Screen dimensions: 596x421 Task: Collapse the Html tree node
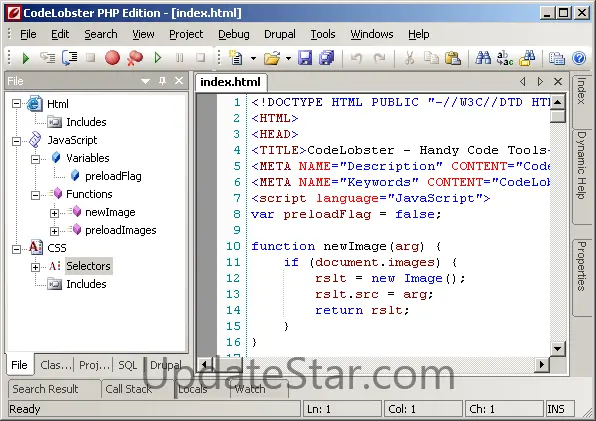coord(16,103)
